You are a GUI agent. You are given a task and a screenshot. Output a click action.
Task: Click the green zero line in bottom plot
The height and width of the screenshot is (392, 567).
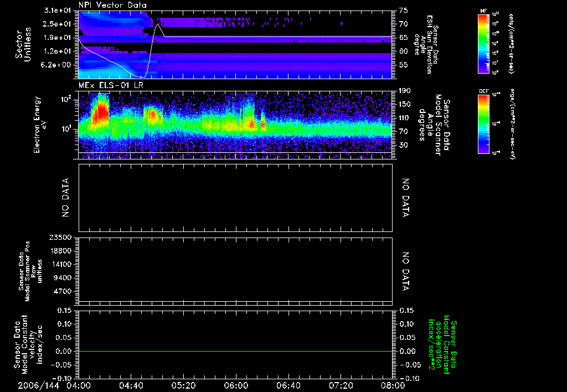pyautogui.click(x=235, y=351)
